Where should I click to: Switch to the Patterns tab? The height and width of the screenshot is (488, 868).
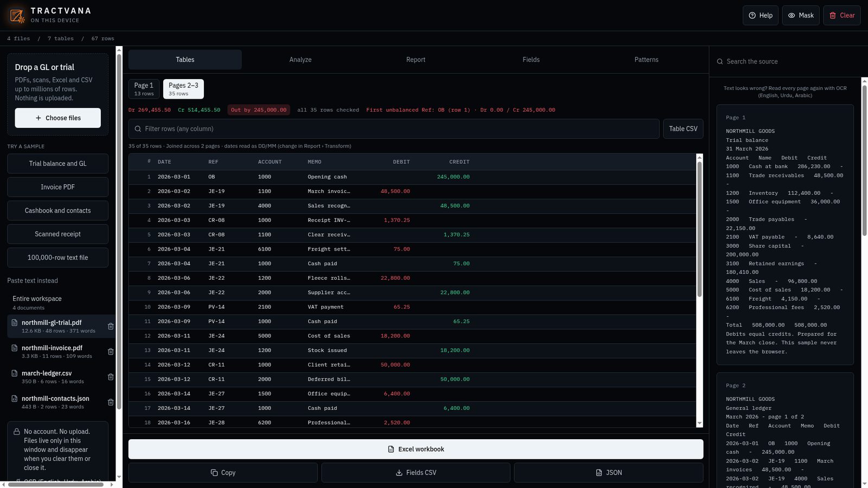tap(646, 60)
